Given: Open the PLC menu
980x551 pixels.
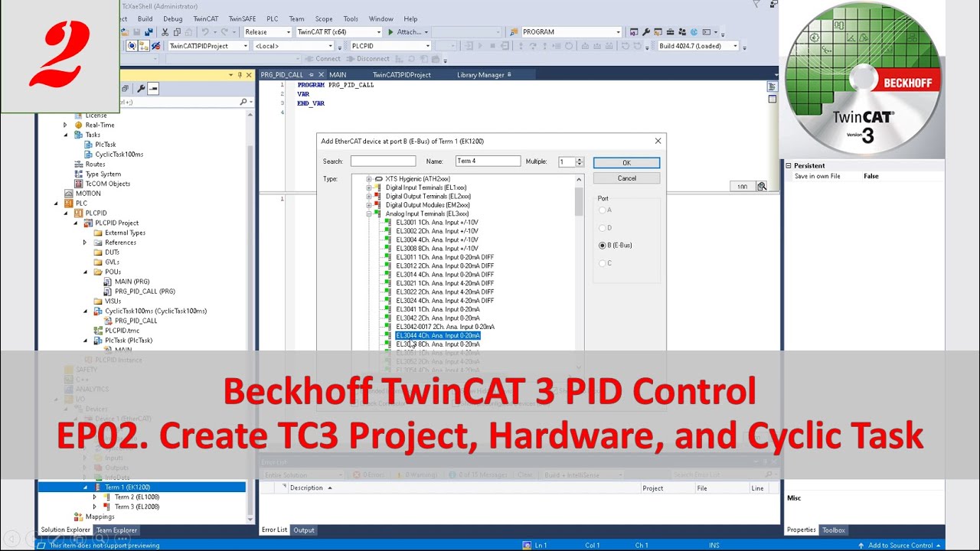Looking at the screenshot, I should click(x=273, y=18).
